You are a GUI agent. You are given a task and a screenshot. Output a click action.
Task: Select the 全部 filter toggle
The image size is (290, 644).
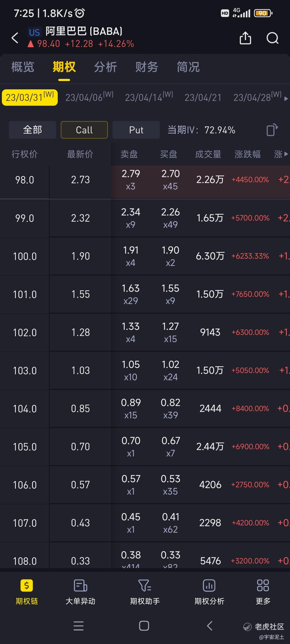click(32, 130)
